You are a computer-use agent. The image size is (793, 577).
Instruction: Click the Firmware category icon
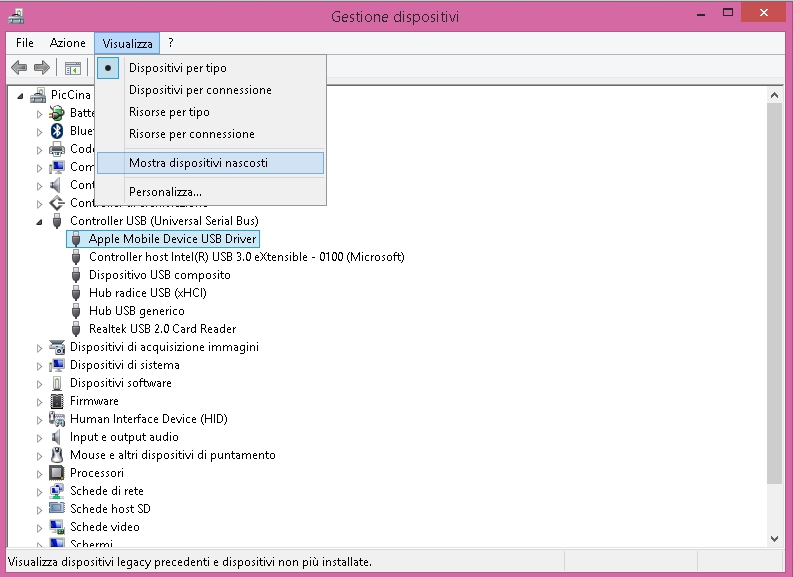58,401
